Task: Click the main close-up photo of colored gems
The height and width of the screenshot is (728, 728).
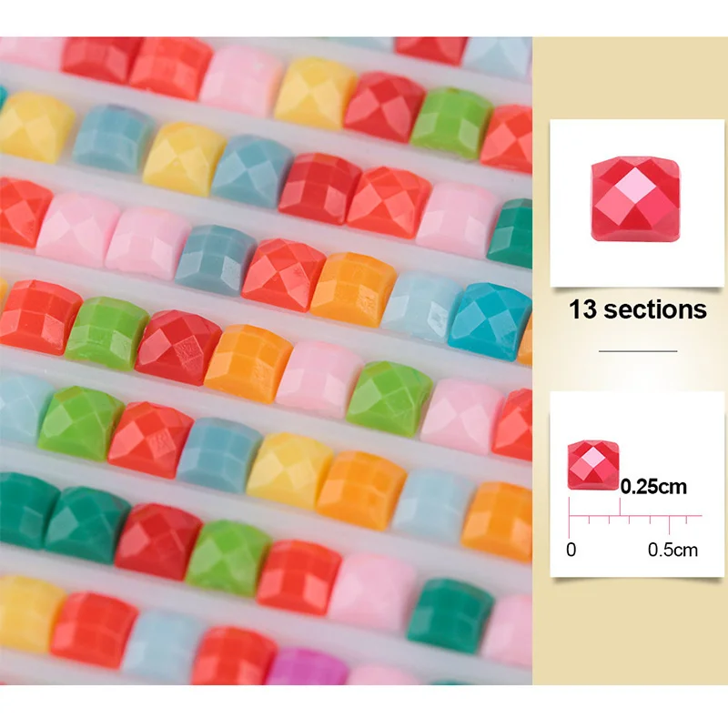Action: pos(266,360)
